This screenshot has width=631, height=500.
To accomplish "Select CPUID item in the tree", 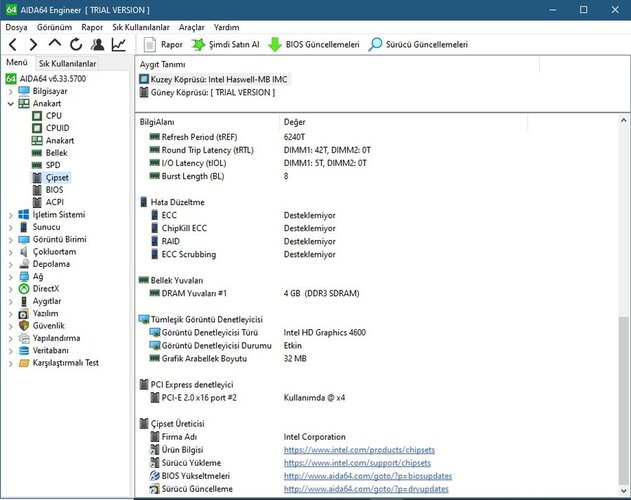I will pyautogui.click(x=59, y=128).
